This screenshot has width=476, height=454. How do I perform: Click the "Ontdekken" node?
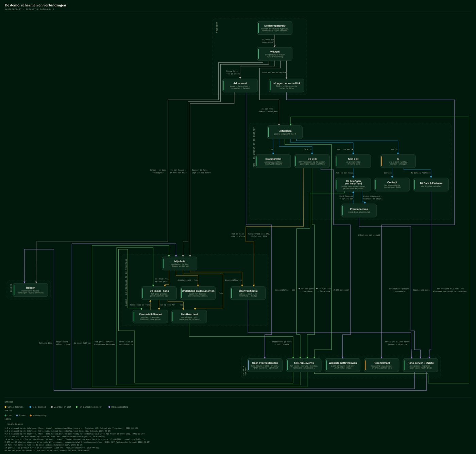pos(285,132)
